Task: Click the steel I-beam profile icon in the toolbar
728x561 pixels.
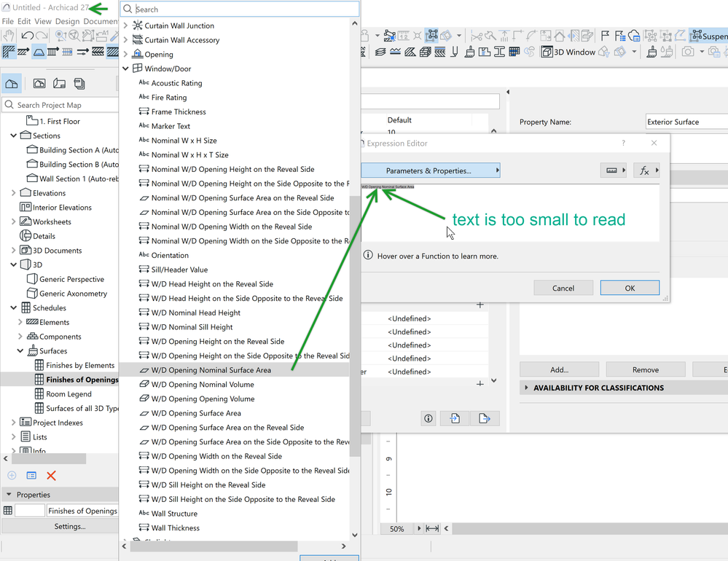Action: (x=498, y=52)
